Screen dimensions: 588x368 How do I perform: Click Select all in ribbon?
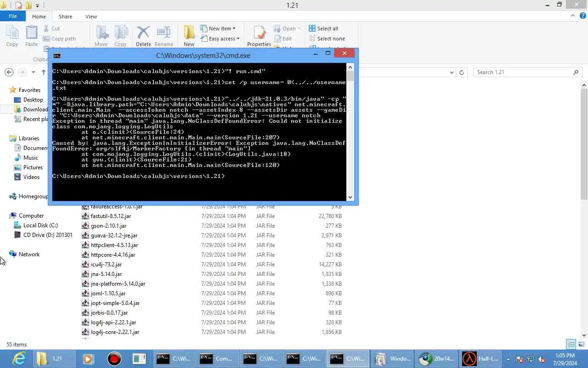point(323,29)
